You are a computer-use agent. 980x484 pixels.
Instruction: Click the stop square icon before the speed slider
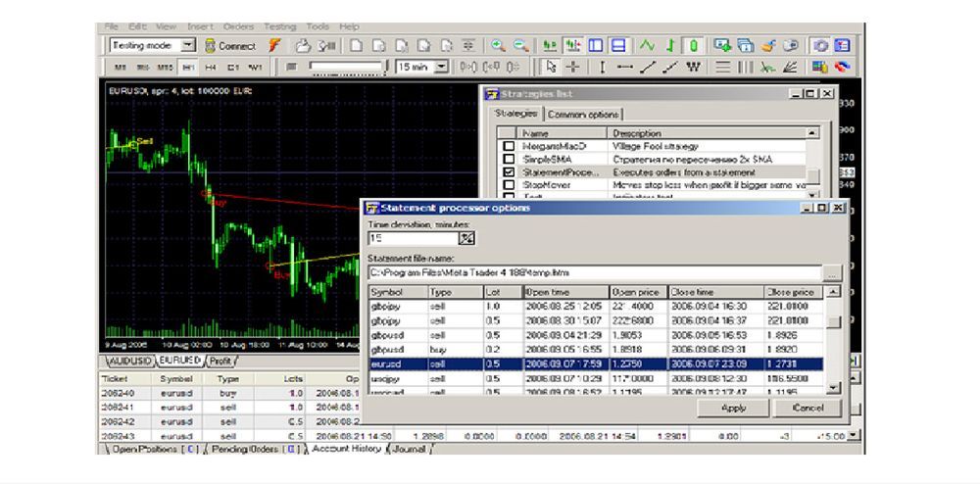point(291,67)
